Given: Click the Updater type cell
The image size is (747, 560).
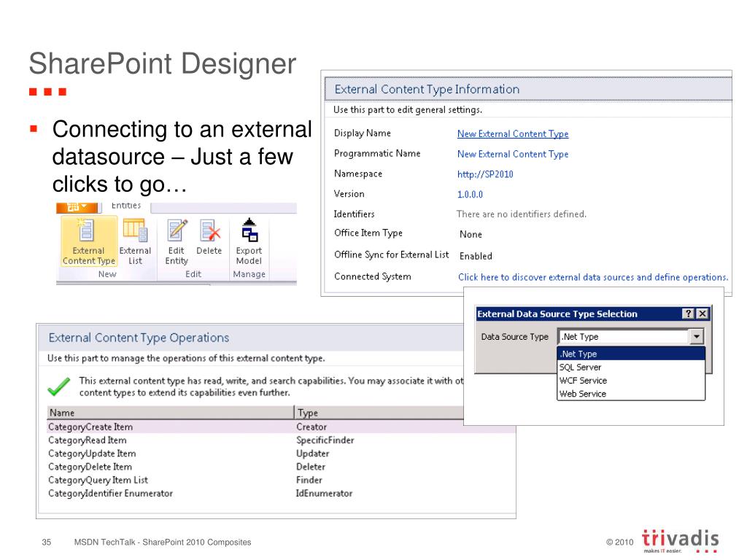Looking at the screenshot, I should coord(312,454).
